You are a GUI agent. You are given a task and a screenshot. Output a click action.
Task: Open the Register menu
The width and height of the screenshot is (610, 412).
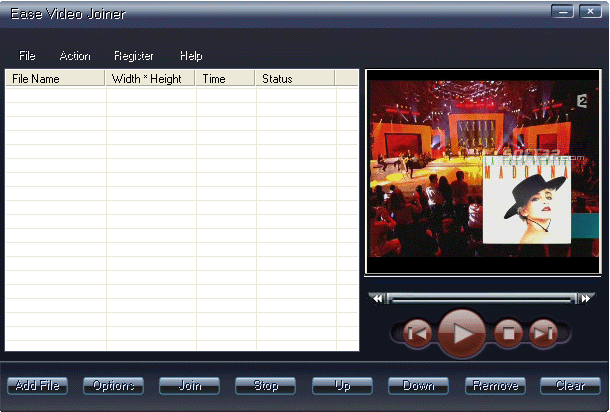(133, 56)
